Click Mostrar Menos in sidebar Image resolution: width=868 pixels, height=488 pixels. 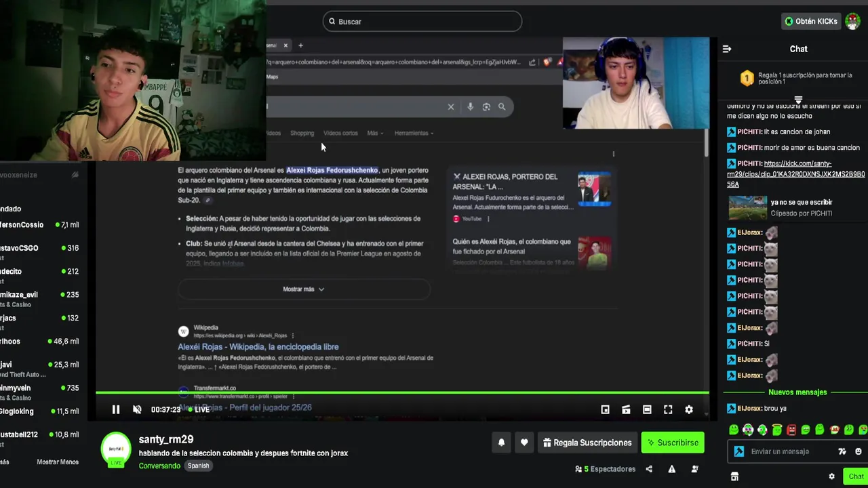click(x=58, y=462)
